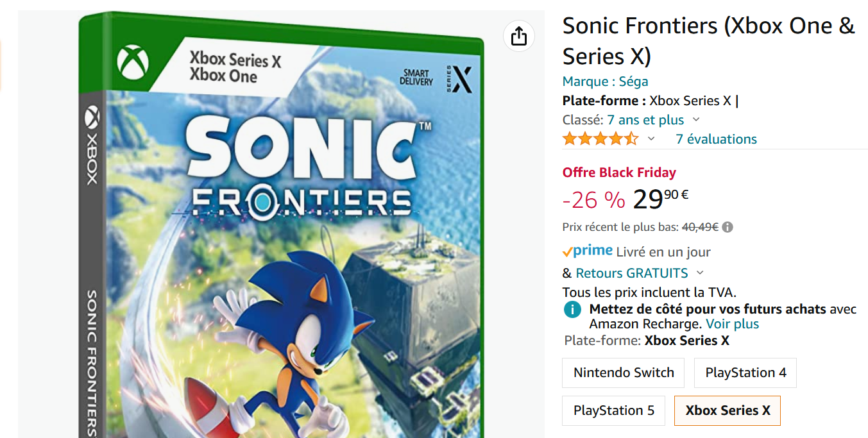Select the PlayStation 4 platform option
This screenshot has height=438, width=868.
click(x=745, y=373)
